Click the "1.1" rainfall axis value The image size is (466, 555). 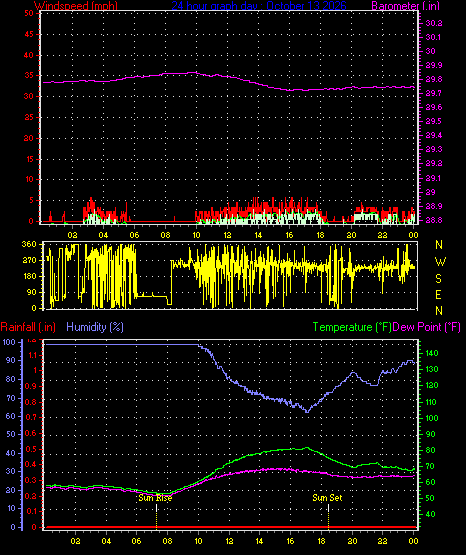coord(33,355)
